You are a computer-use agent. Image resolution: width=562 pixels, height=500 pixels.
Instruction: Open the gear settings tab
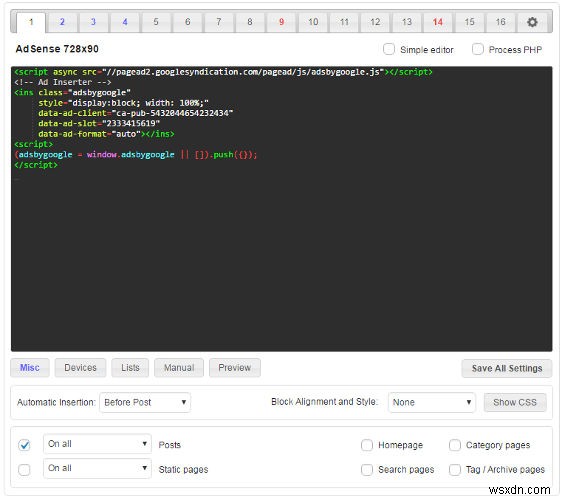532,22
